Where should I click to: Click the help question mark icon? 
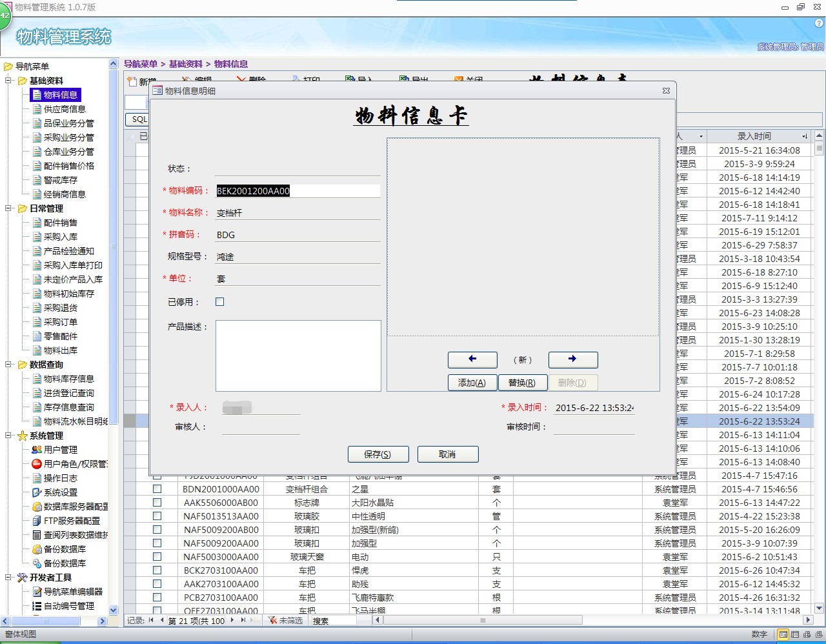(819, 23)
